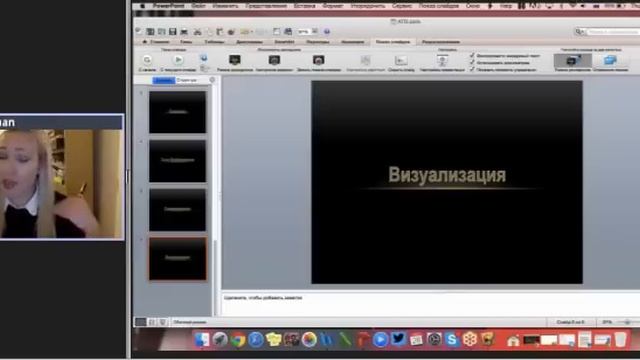Viewport: 640px width, 360px height.
Task: Click the notes field below the slide
Action: (431, 303)
